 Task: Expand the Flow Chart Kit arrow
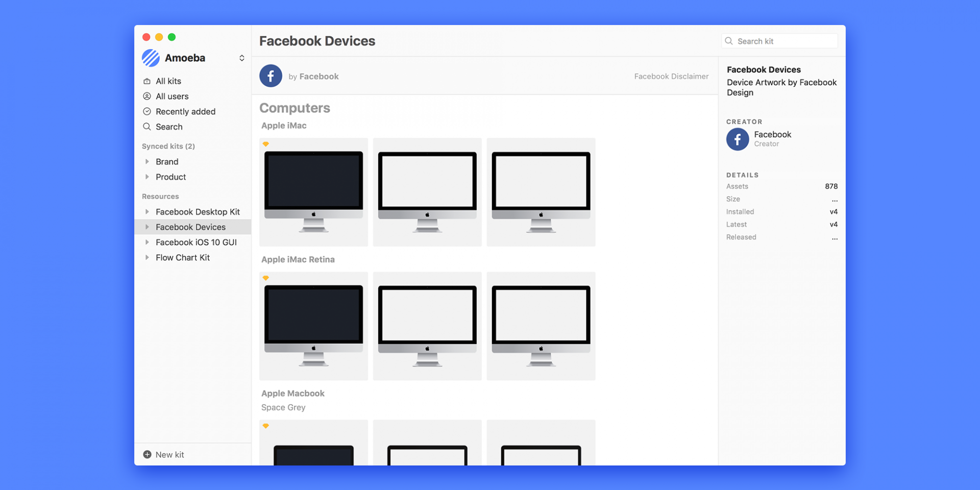click(x=147, y=258)
